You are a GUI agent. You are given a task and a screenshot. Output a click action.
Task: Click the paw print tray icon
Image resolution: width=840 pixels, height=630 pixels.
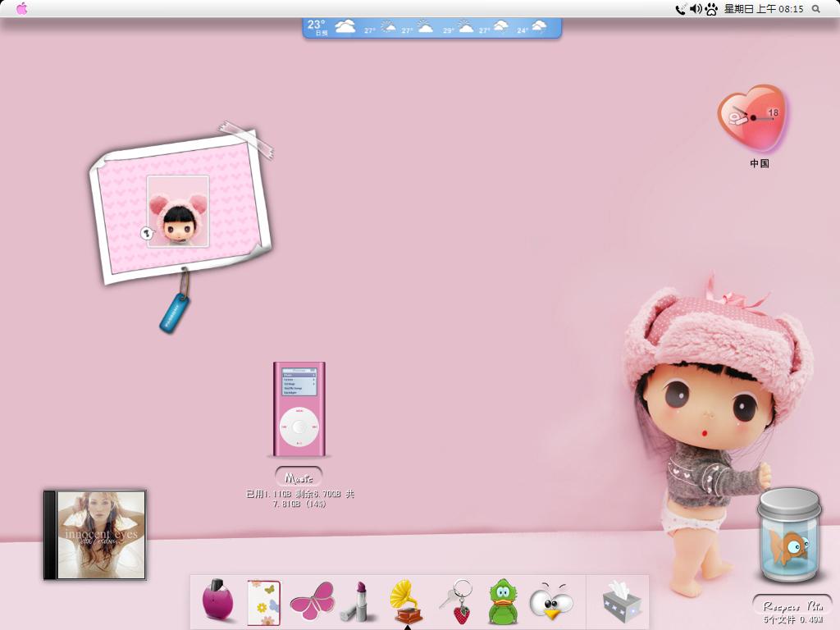(x=711, y=9)
